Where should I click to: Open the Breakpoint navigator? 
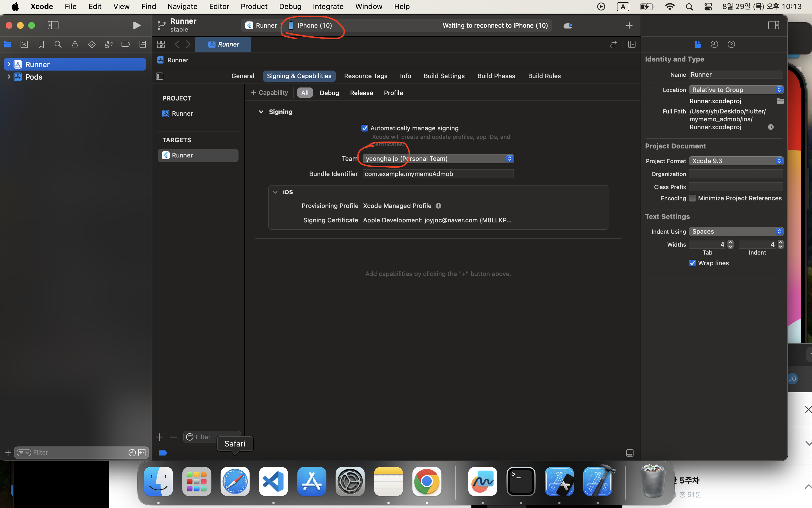(x=125, y=44)
